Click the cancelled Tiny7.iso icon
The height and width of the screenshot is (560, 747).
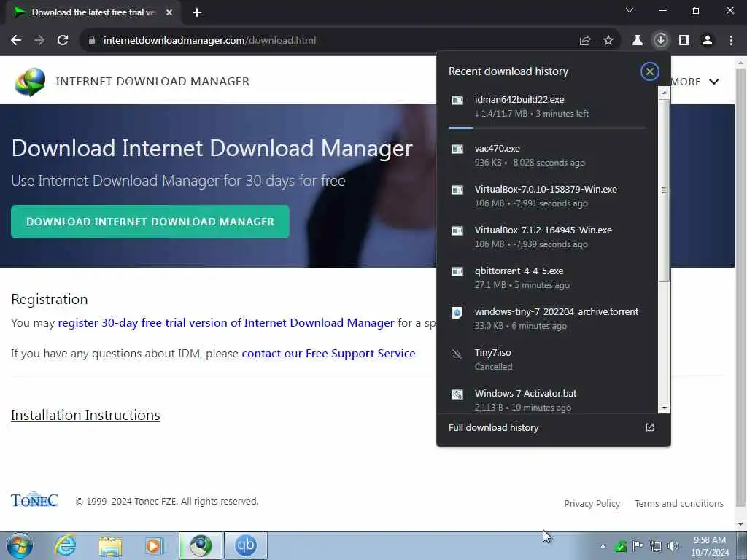(x=457, y=354)
